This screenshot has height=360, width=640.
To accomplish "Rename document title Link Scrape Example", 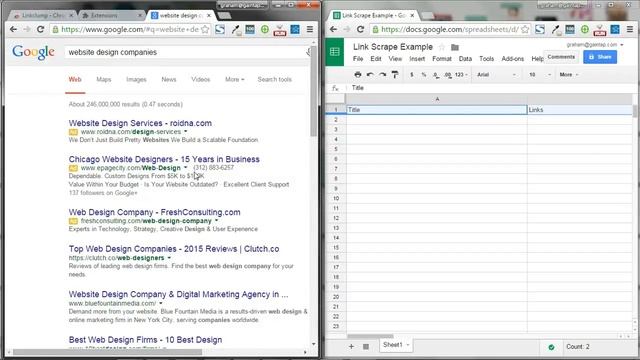I will (393, 47).
